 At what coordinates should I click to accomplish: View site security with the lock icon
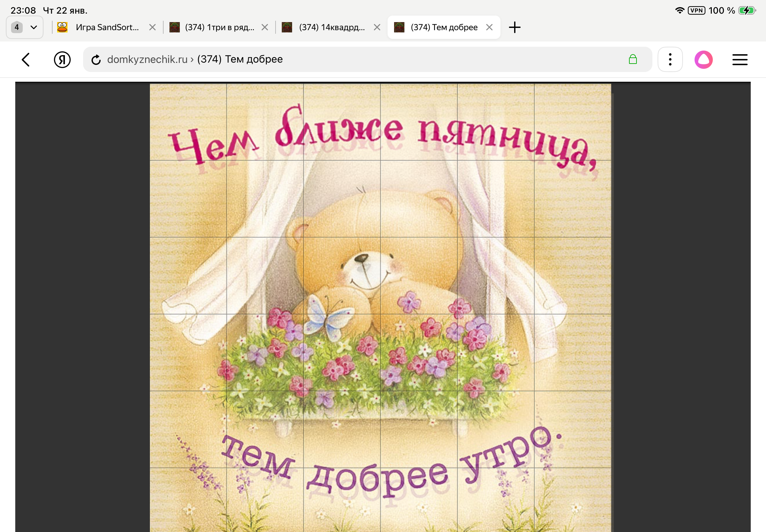(x=633, y=59)
